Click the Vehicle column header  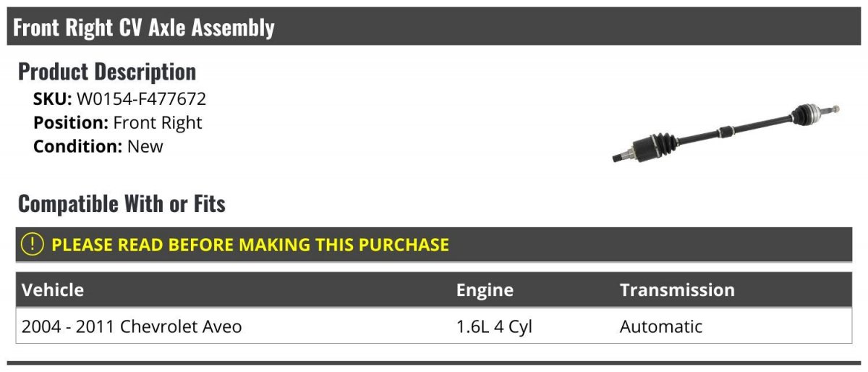point(53,290)
